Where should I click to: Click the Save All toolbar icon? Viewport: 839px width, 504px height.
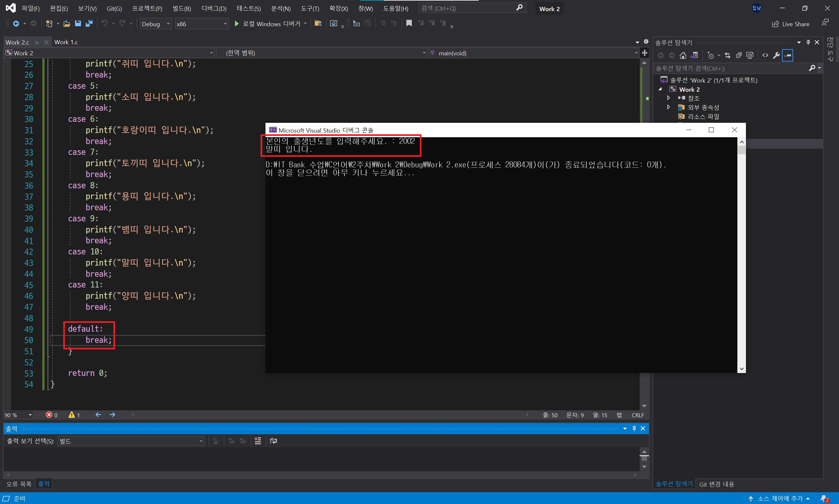(x=89, y=24)
